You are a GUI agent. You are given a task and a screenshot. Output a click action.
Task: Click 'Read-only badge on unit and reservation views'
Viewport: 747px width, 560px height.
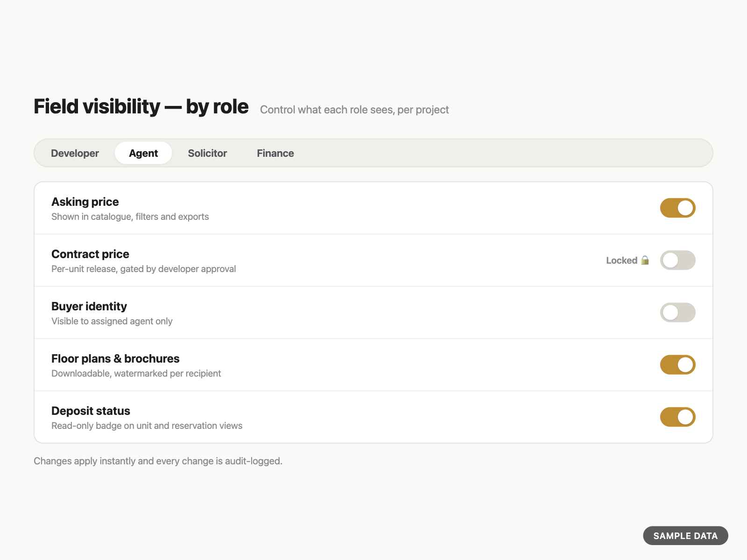point(147,426)
